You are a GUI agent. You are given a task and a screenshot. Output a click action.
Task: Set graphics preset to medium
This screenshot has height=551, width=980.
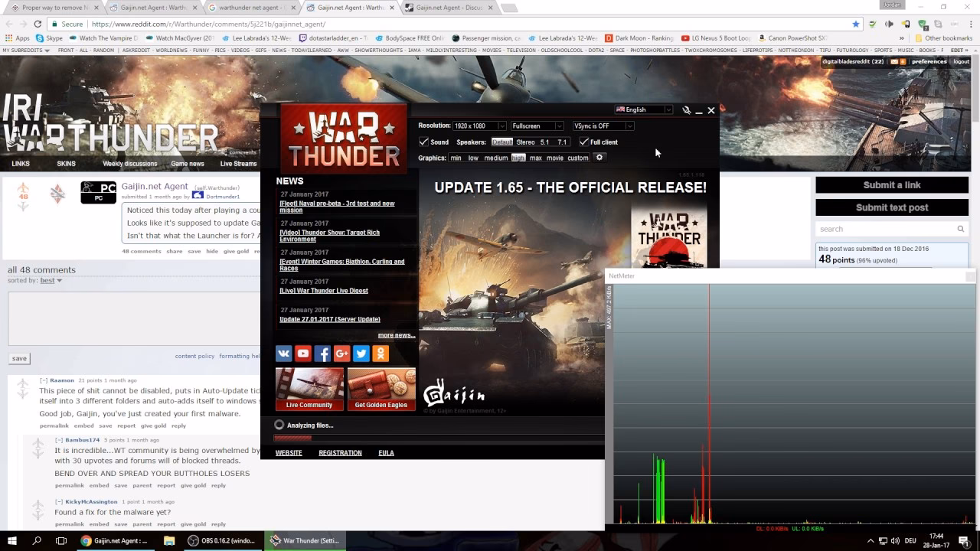495,158
